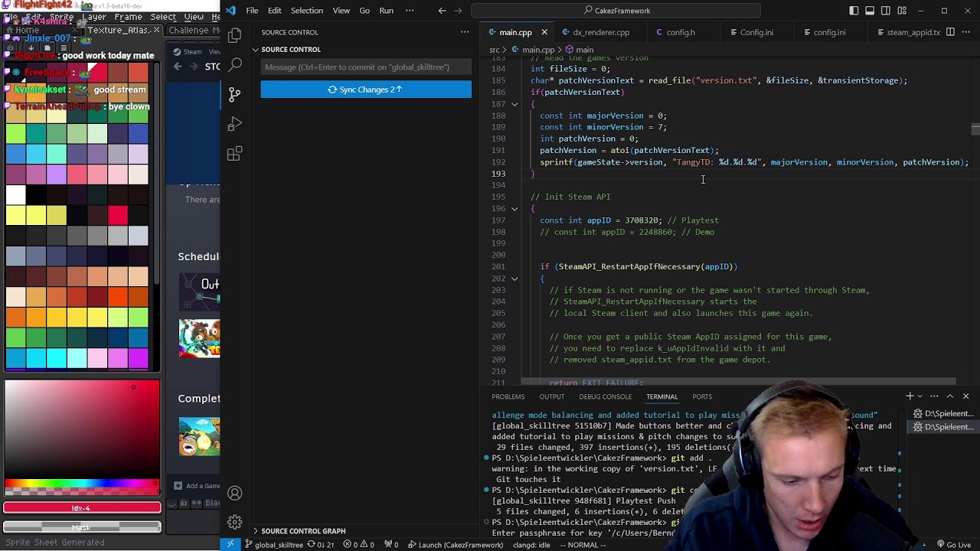Open the remote window status bar icon
The height and width of the screenshot is (551, 980).
tap(230, 545)
